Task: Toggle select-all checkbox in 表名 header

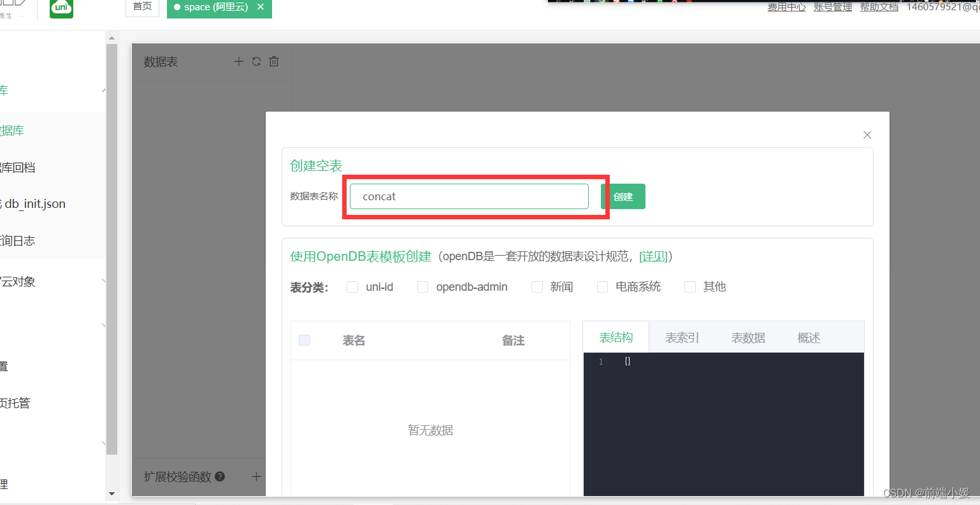Action: click(x=305, y=340)
